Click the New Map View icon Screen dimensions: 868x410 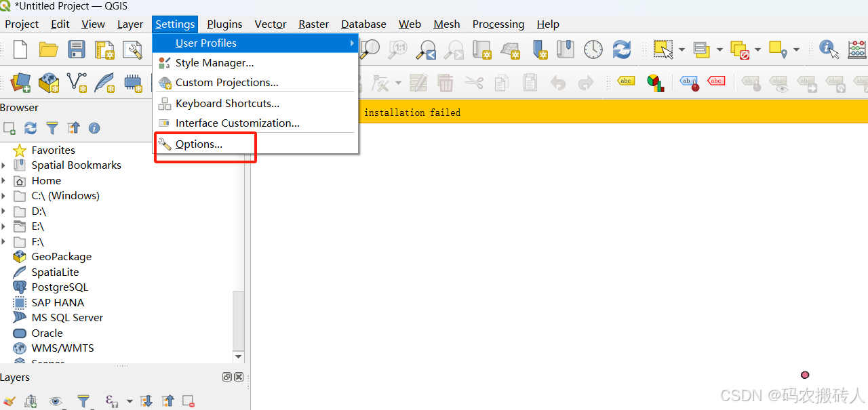click(481, 49)
